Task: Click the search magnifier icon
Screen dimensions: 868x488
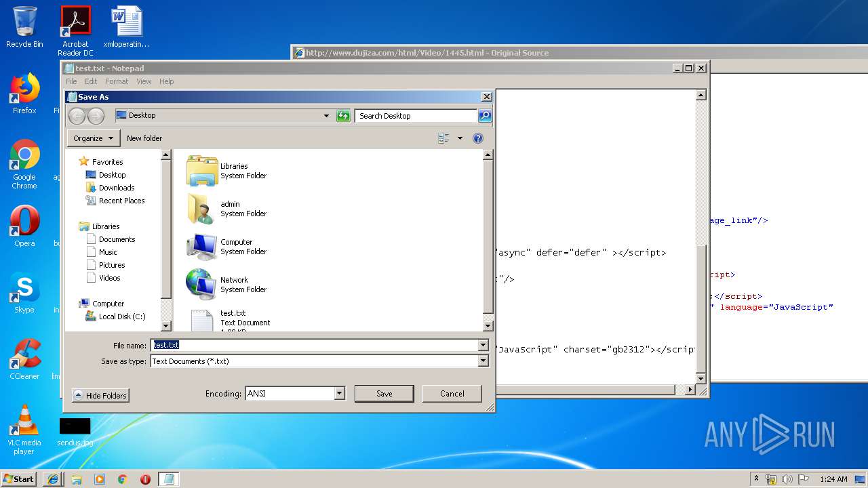Action: [x=484, y=116]
